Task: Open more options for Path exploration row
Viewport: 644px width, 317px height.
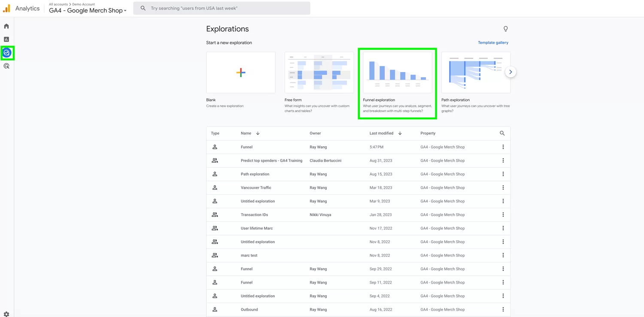Action: coord(503,174)
